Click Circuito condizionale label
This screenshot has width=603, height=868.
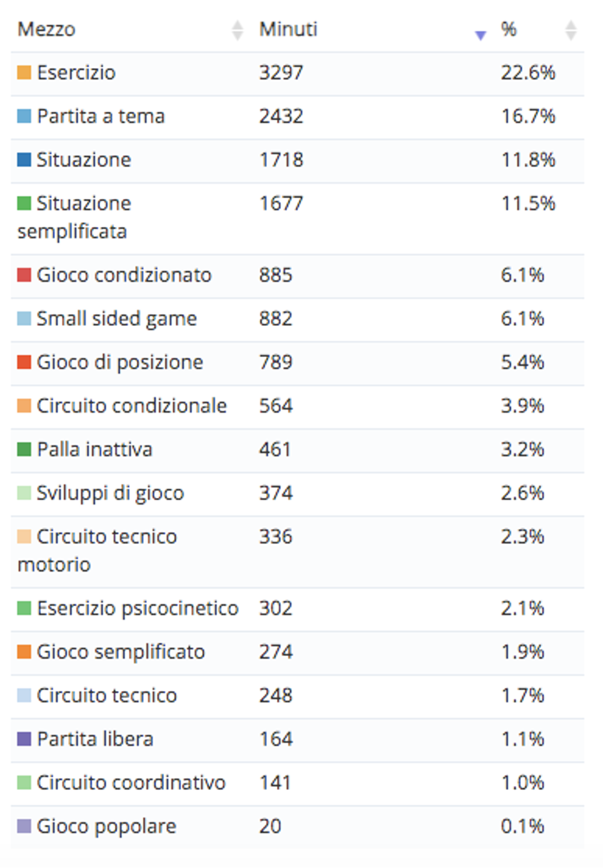[131, 406]
